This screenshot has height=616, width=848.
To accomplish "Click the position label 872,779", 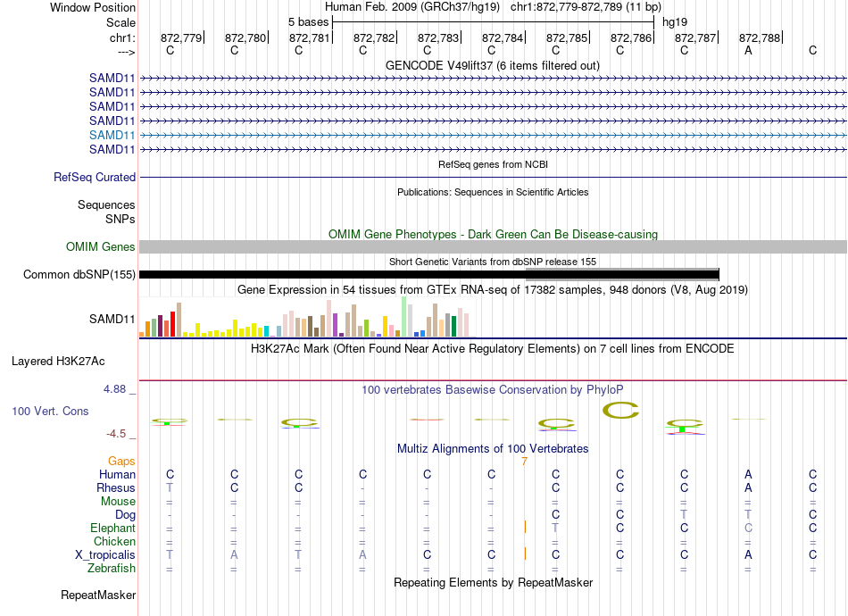I will [181, 37].
